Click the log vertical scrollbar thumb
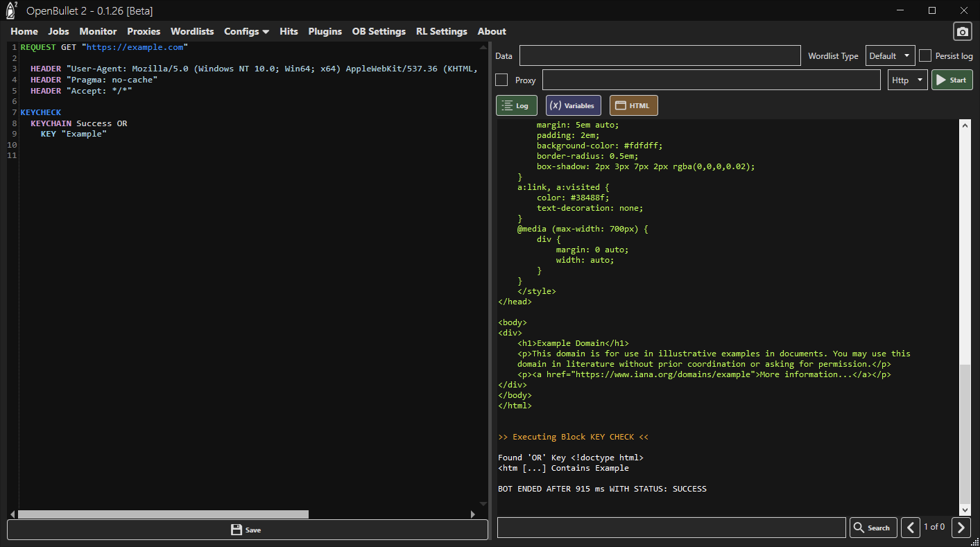The height and width of the screenshot is (547, 980). click(965, 434)
